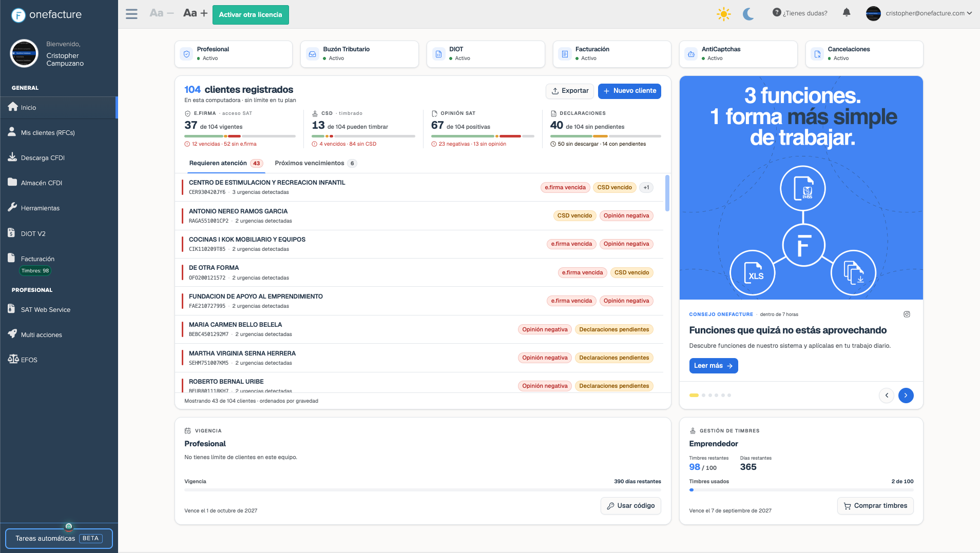980x553 pixels.
Task: Click Comprar timbres button
Action: point(875,506)
